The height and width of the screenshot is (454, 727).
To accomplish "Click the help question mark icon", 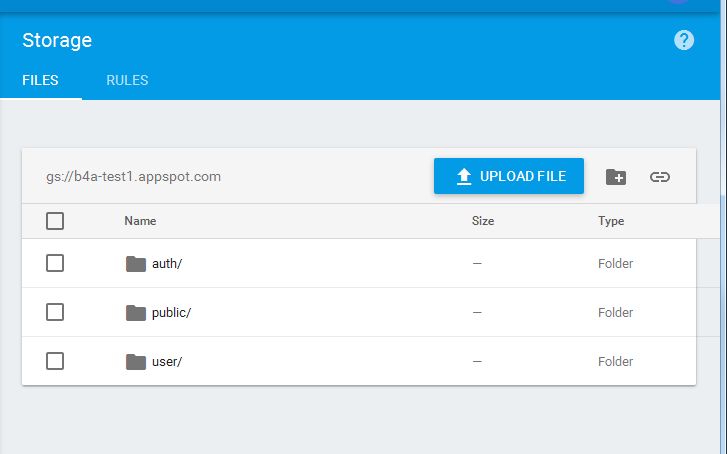I will pos(684,40).
